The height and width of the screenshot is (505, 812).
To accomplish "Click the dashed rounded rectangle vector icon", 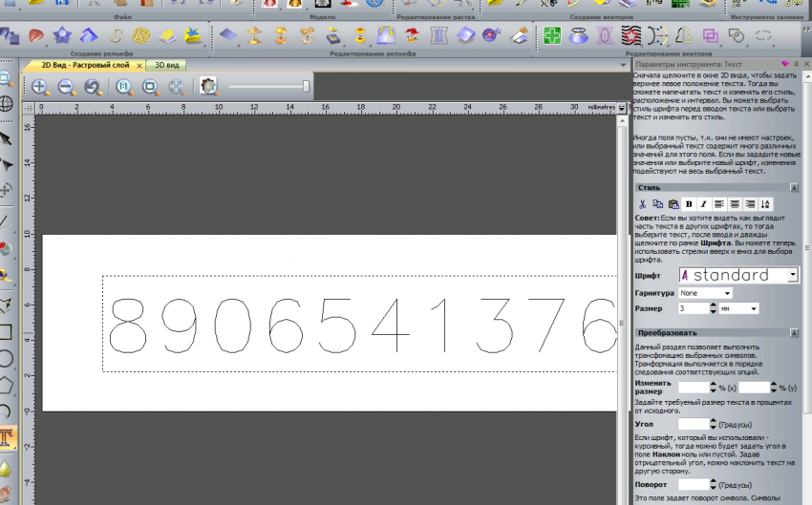I will coord(763,35).
